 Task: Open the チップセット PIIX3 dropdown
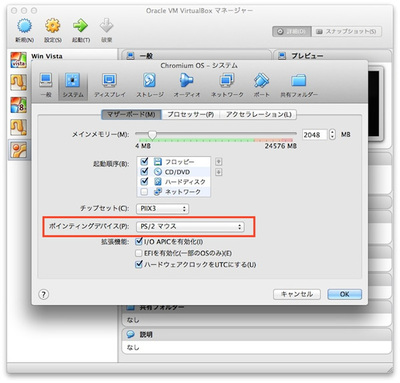point(162,209)
